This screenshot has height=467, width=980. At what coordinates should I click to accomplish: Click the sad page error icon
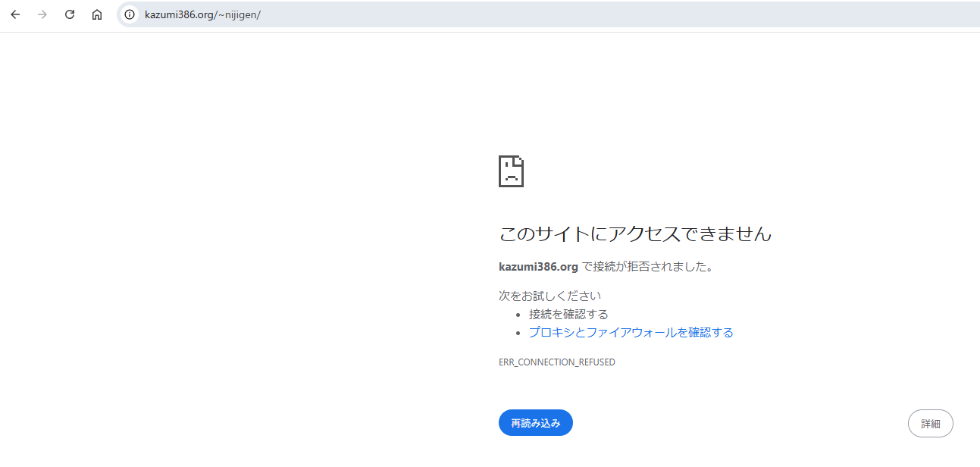point(511,171)
